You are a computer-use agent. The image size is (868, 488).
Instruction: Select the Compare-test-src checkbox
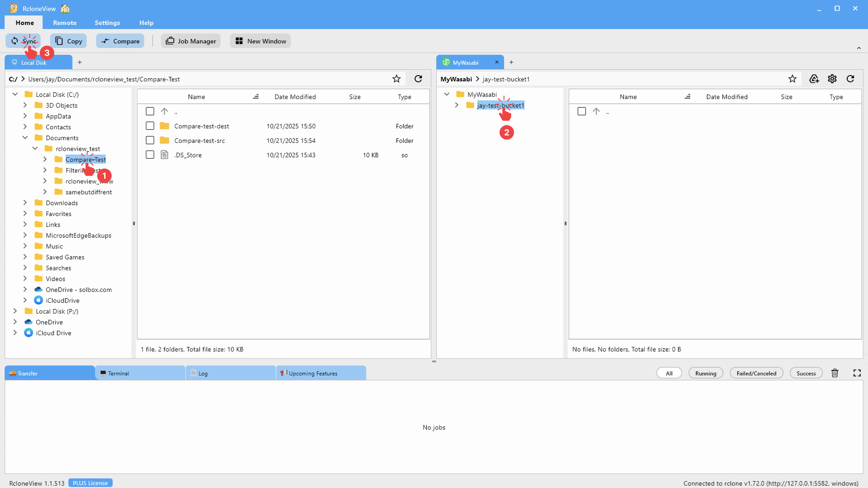coord(150,141)
